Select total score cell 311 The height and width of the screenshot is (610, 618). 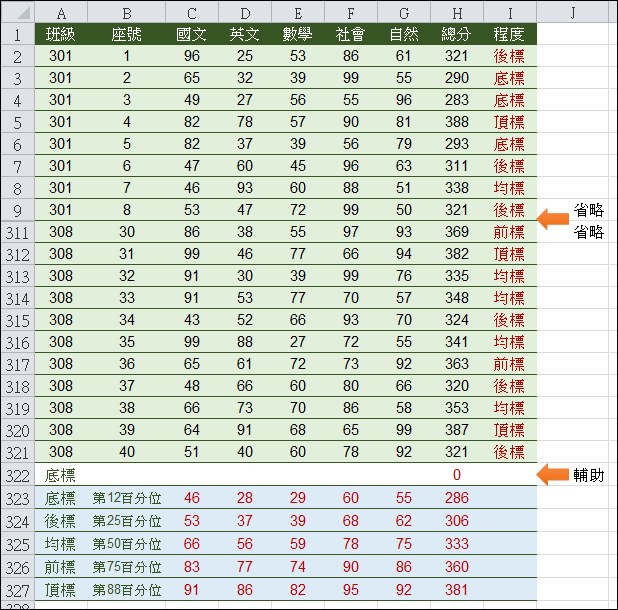click(x=457, y=166)
